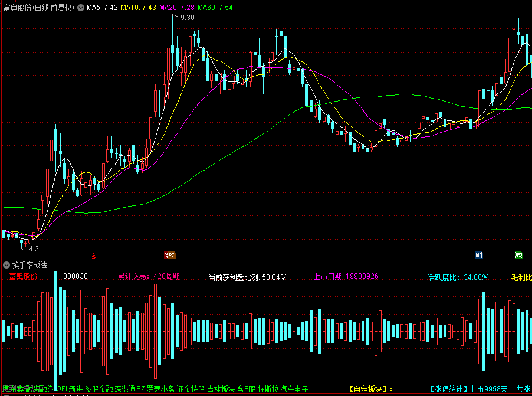Open the 罗素小盘 sector tag

(161, 389)
